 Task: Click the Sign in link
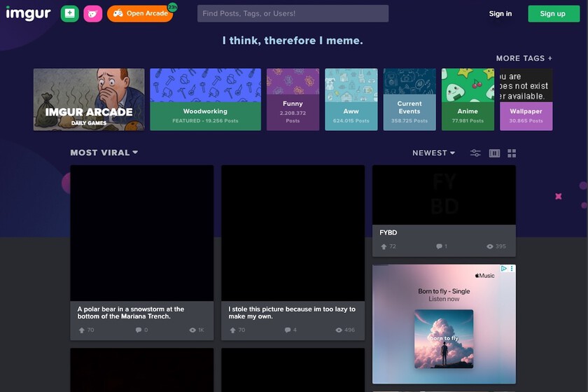pyautogui.click(x=500, y=13)
